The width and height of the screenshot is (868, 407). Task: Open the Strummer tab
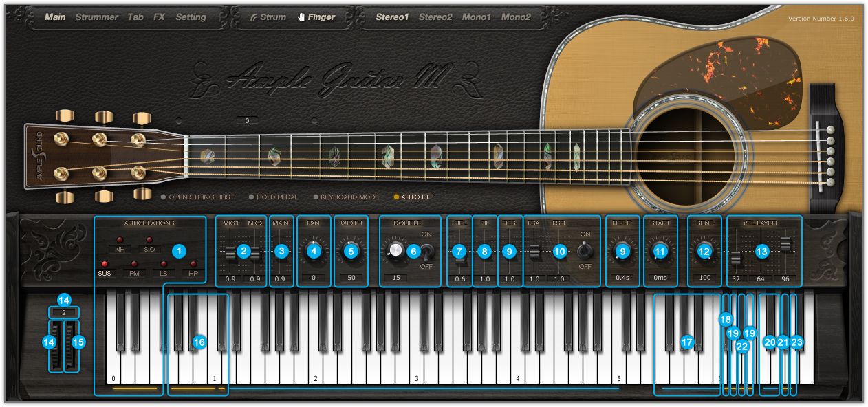97,17
